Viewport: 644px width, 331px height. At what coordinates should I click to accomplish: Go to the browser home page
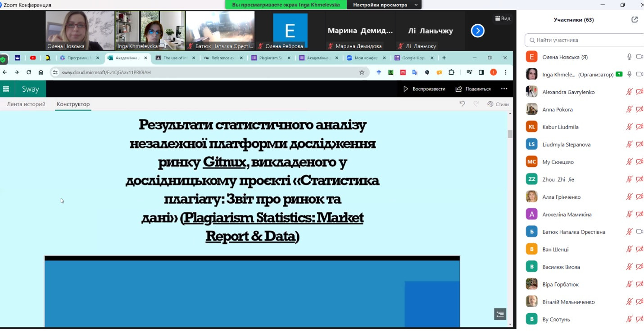41,72
